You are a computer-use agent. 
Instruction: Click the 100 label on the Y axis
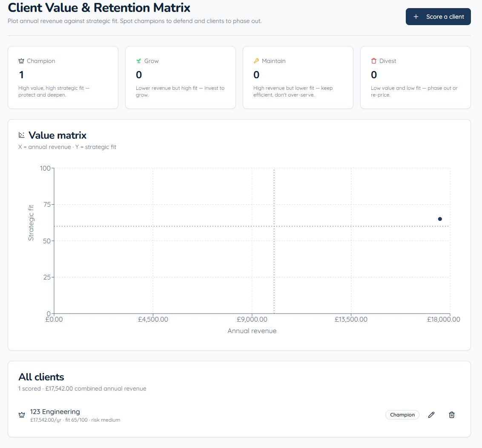click(45, 168)
